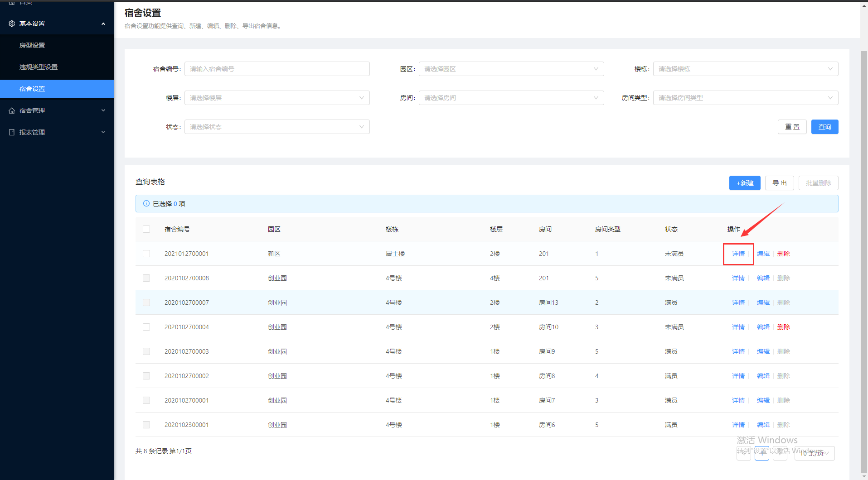Image resolution: width=868 pixels, height=480 pixels.
Task: Click 编辑 for dormitory 2020102700002
Action: click(763, 376)
